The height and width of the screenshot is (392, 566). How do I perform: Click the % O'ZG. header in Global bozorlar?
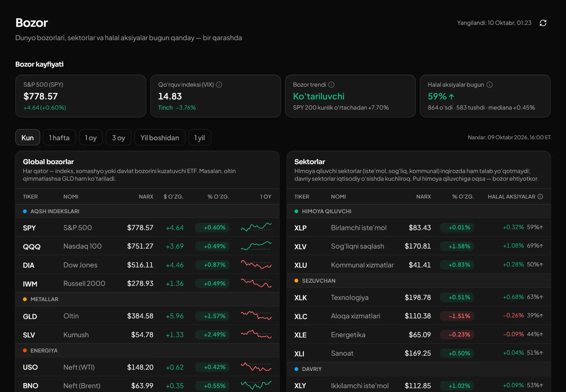tap(218, 197)
